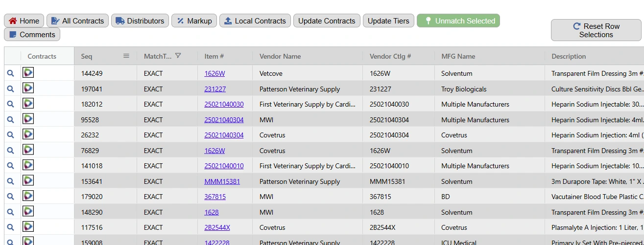Image resolution: width=644 pixels, height=245 pixels.
Task: Click magnifier icon for Seq 141018
Action: pos(10,166)
